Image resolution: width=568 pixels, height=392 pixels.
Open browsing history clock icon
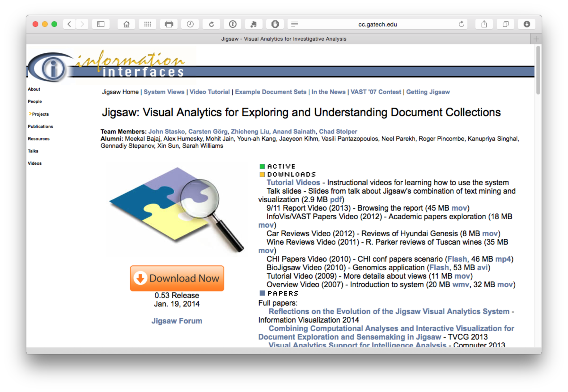[190, 24]
